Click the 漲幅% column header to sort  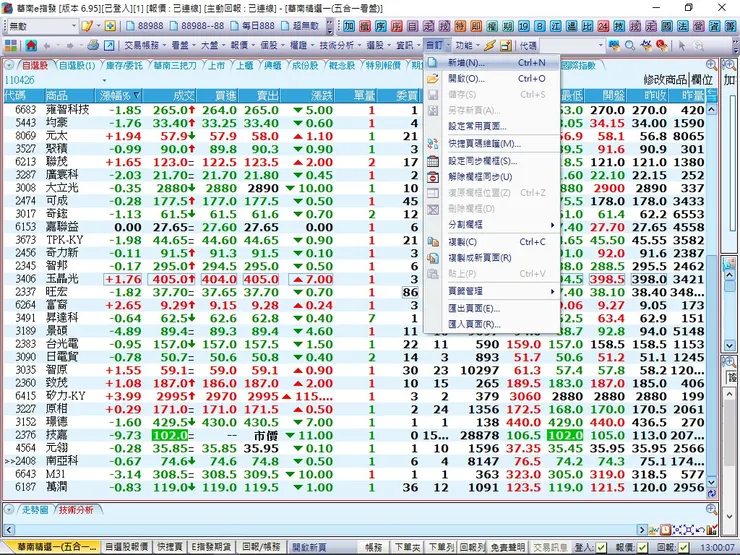click(x=118, y=96)
